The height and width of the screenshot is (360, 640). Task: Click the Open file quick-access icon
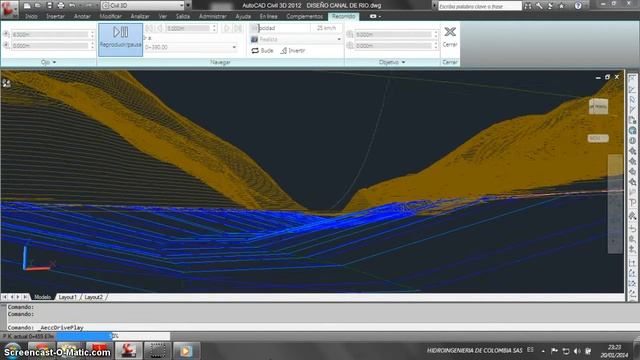tap(38, 6)
